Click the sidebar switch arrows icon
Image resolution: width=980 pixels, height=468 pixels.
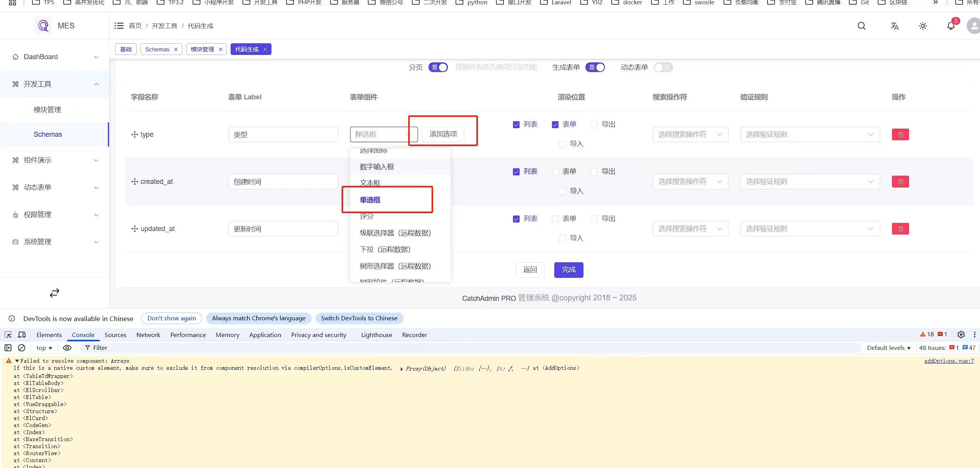55,293
